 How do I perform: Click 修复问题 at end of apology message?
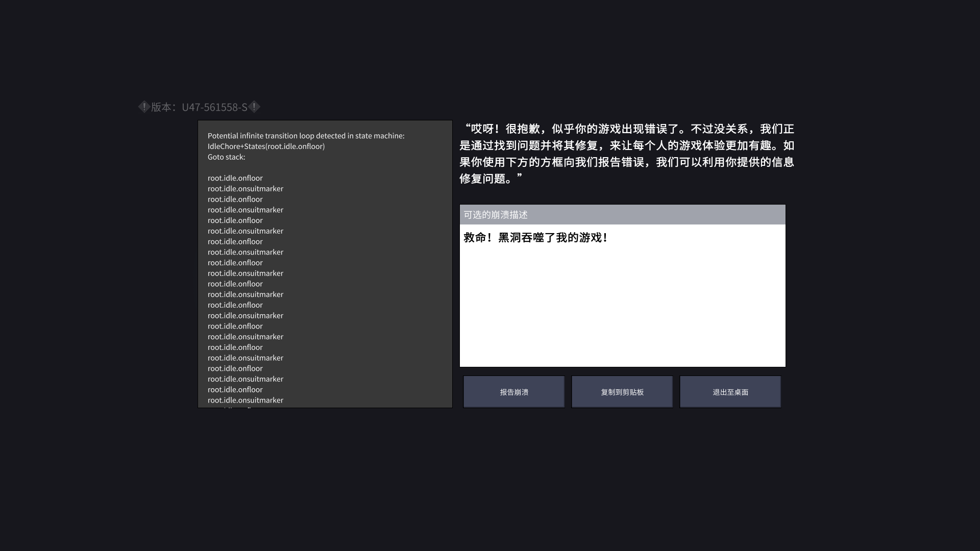(482, 179)
